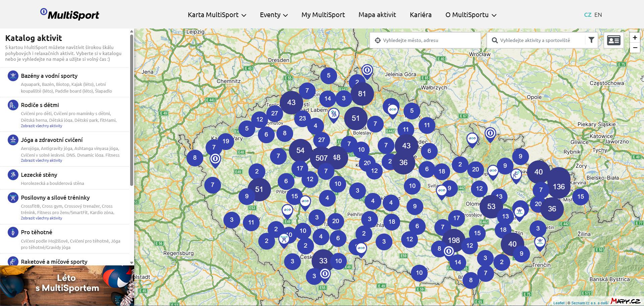This screenshot has height=306, width=644.
Task: Click the swimming pin near Zlín cluster 13
Action: pyautogui.click(x=520, y=213)
